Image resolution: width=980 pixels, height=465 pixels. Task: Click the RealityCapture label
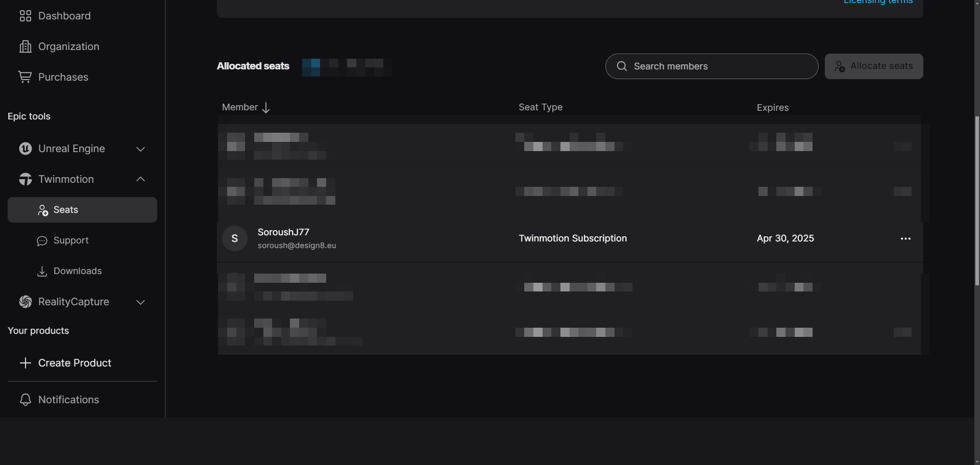coord(73,302)
